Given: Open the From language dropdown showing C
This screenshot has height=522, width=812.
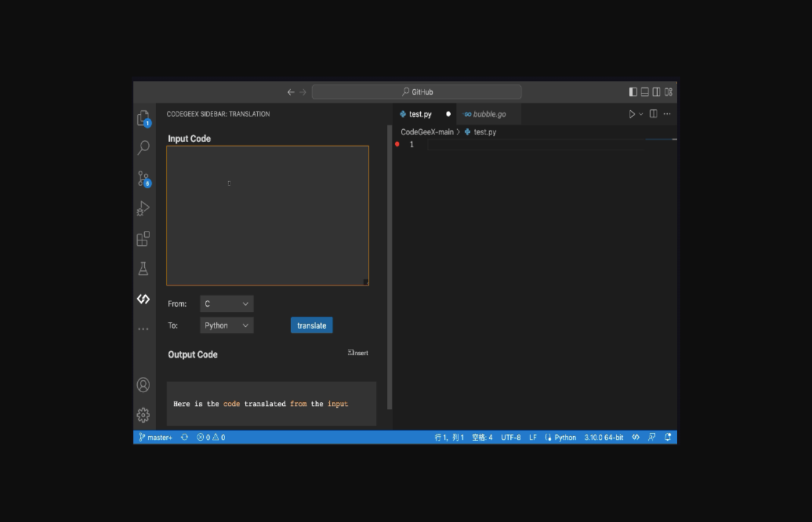Looking at the screenshot, I should (226, 304).
